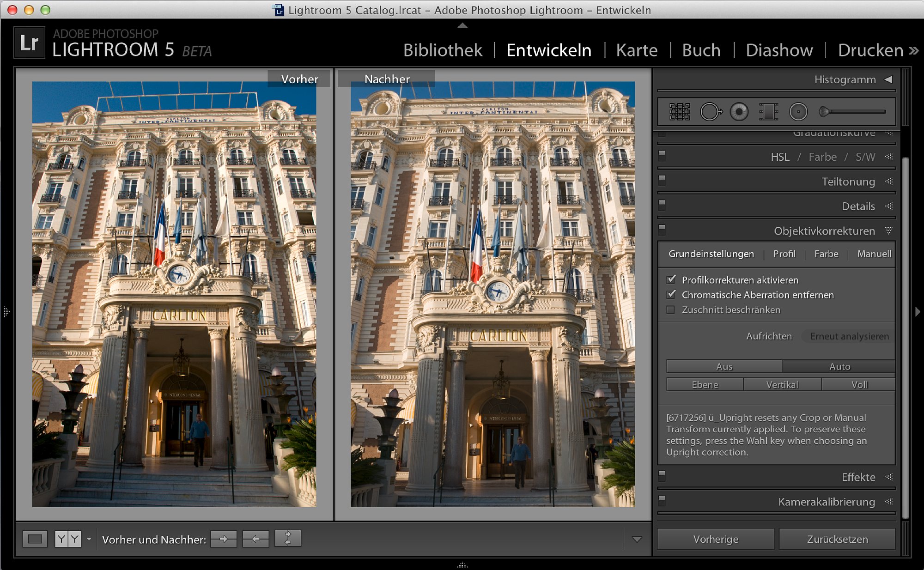
Task: Select the Grundeinstellungen tab
Action: click(x=711, y=254)
